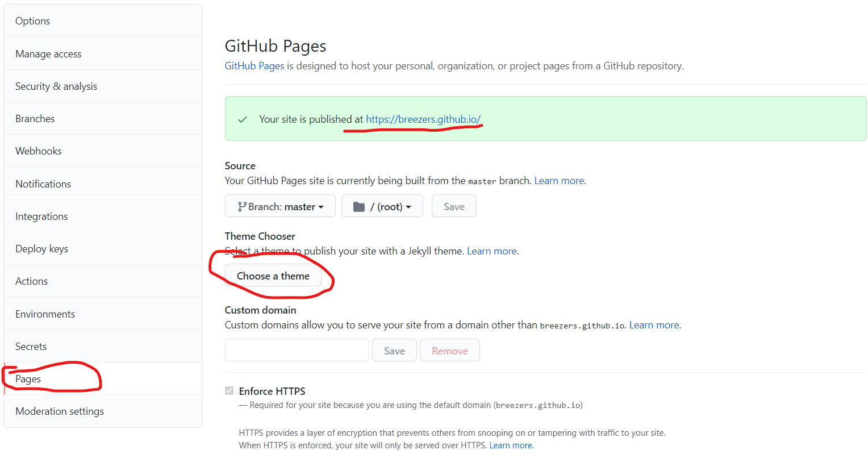Click the git branch icon

(242, 207)
